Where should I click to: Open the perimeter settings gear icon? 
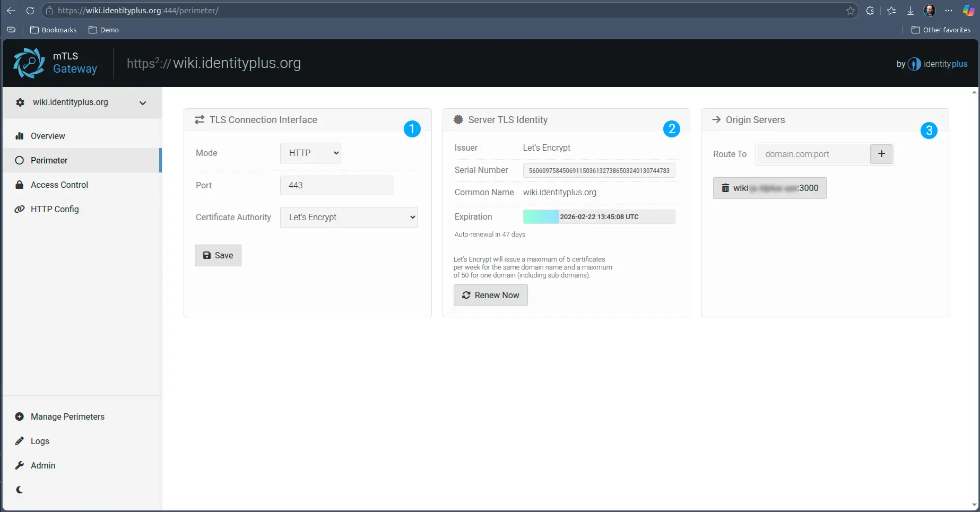[20, 102]
